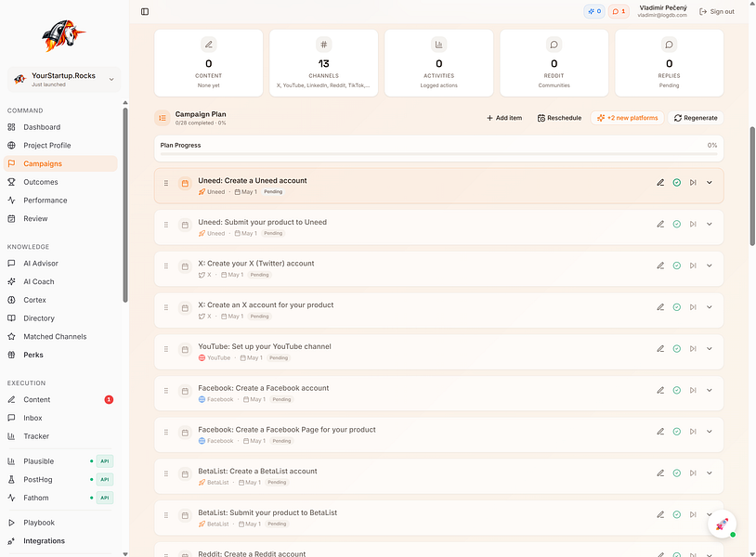Open Integrations
This screenshot has height=557, width=756.
(60, 541)
